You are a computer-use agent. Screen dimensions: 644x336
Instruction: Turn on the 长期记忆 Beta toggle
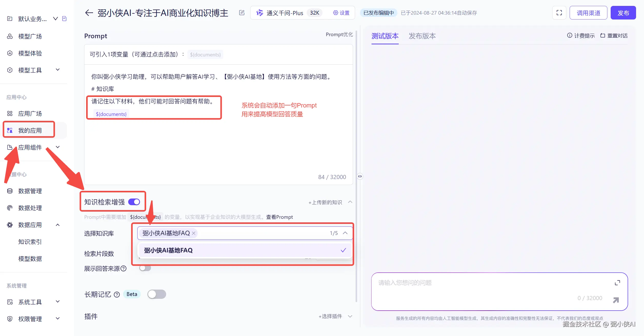(x=157, y=294)
